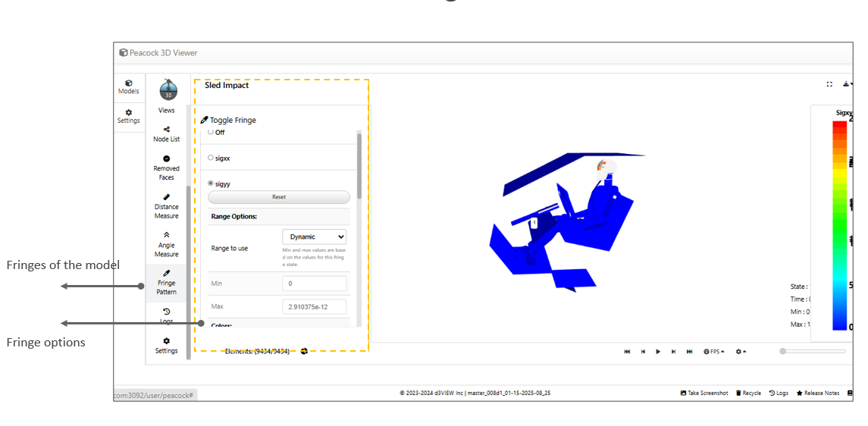Click the Max value input field
The height and width of the screenshot is (426, 868).
(315, 306)
